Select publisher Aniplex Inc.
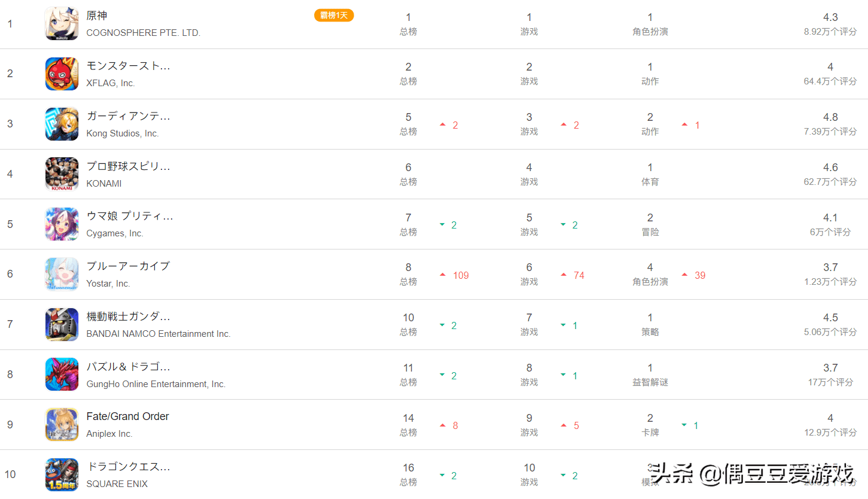The width and height of the screenshot is (868, 499). 109,434
